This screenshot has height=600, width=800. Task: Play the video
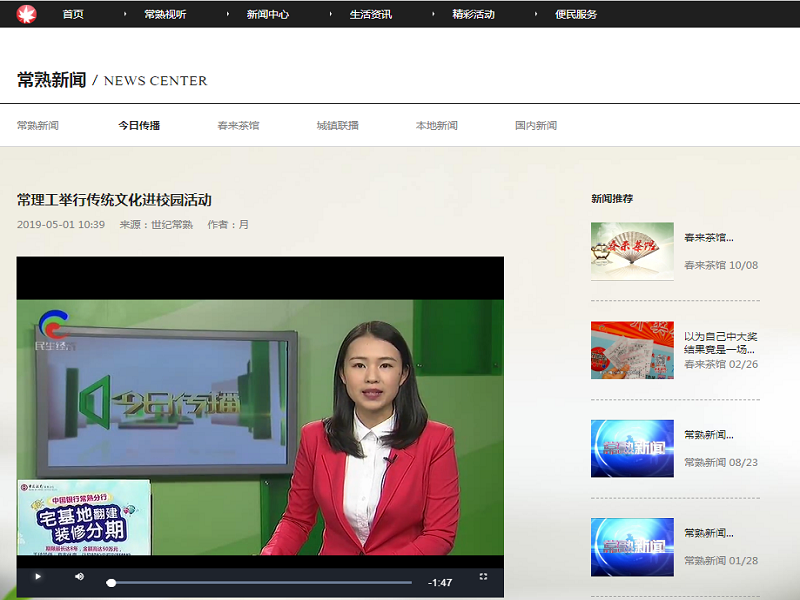coord(38,577)
